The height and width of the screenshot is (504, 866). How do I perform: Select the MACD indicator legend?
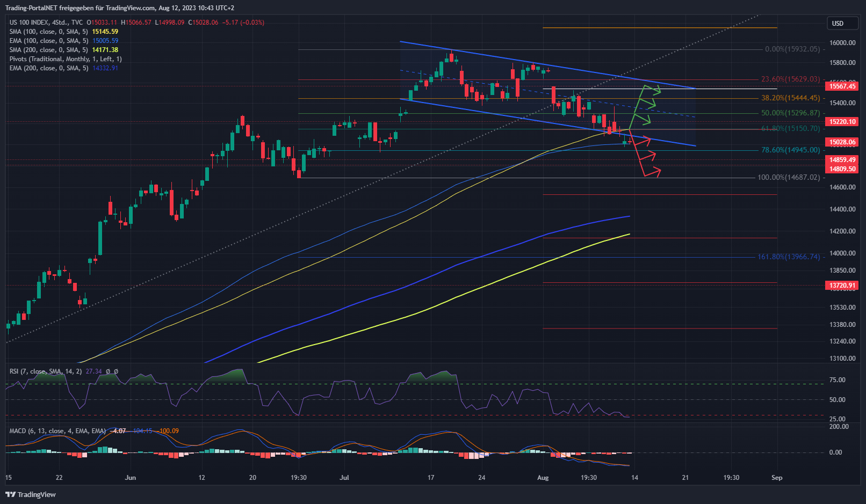(57, 431)
